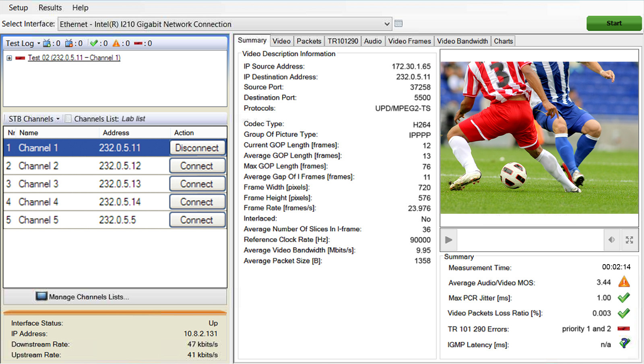Click the warning triangle counter in Test Log
Viewport: 644px width, 364px height.
click(x=116, y=43)
